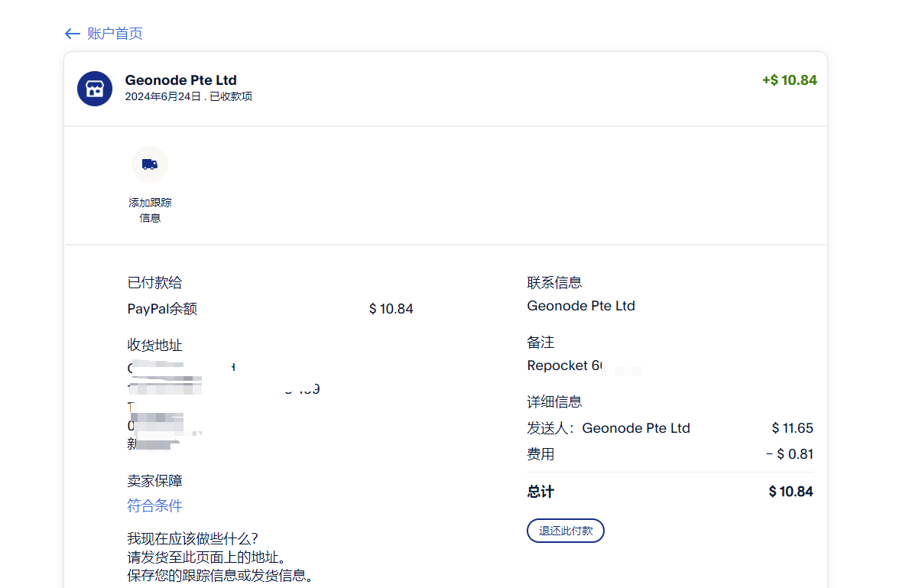Click the $ 11.65 sender amount

[x=792, y=428]
